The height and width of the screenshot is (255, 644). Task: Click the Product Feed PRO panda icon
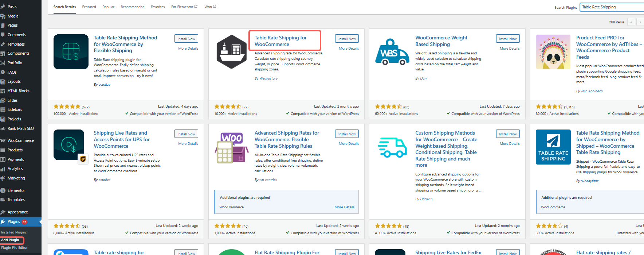point(553,52)
